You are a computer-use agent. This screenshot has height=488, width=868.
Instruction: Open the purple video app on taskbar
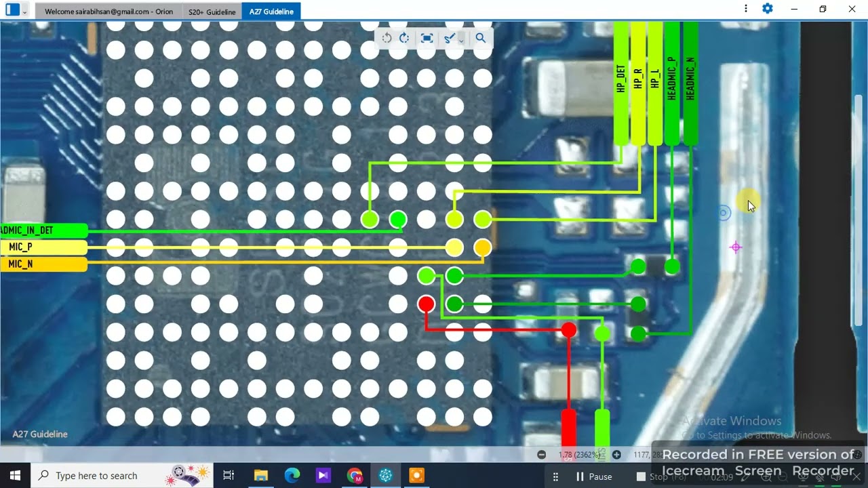tap(323, 476)
